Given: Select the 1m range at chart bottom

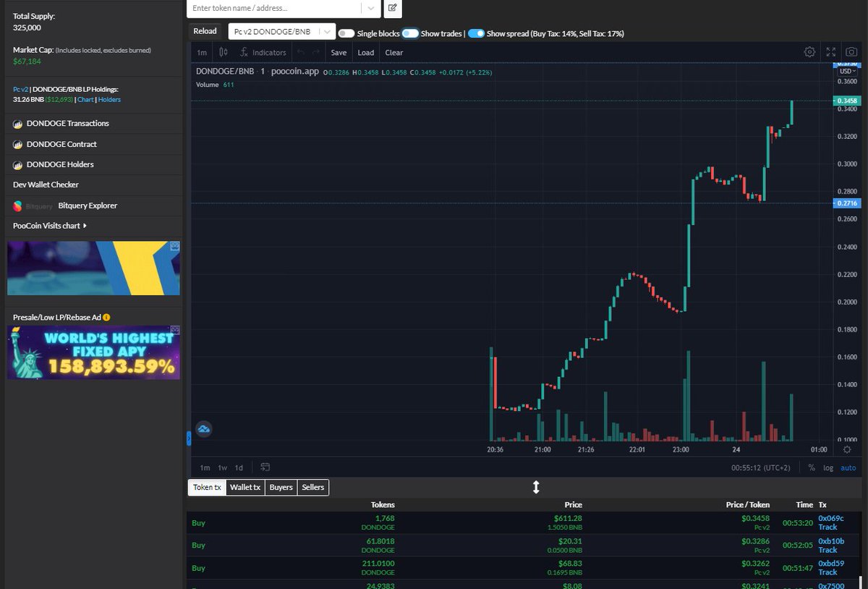Looking at the screenshot, I should click(x=205, y=467).
